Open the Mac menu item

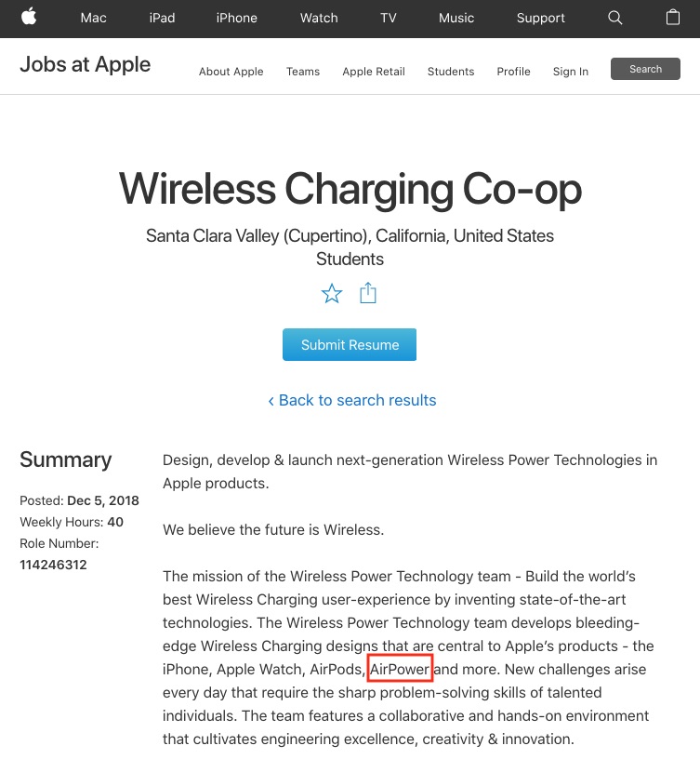pos(93,18)
